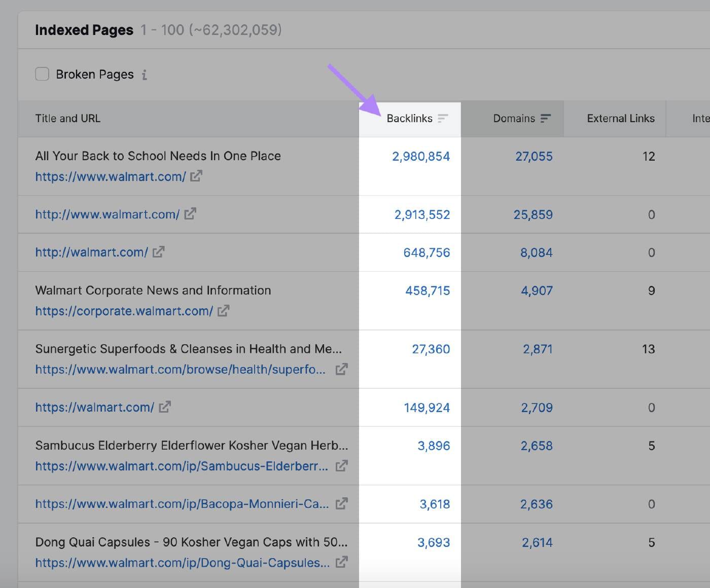Image resolution: width=710 pixels, height=588 pixels.
Task: Open the Bacopa-Monnieri-Ca... external link icon
Action: click(x=342, y=504)
